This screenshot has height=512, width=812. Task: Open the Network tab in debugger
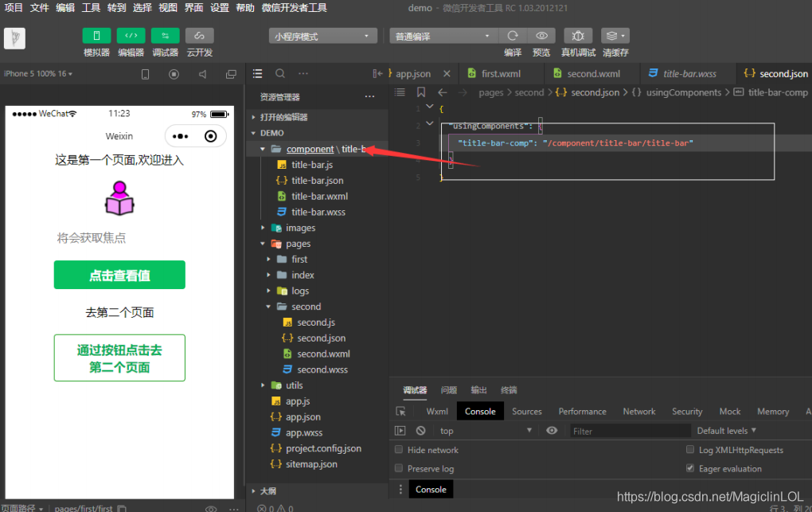[639, 412]
